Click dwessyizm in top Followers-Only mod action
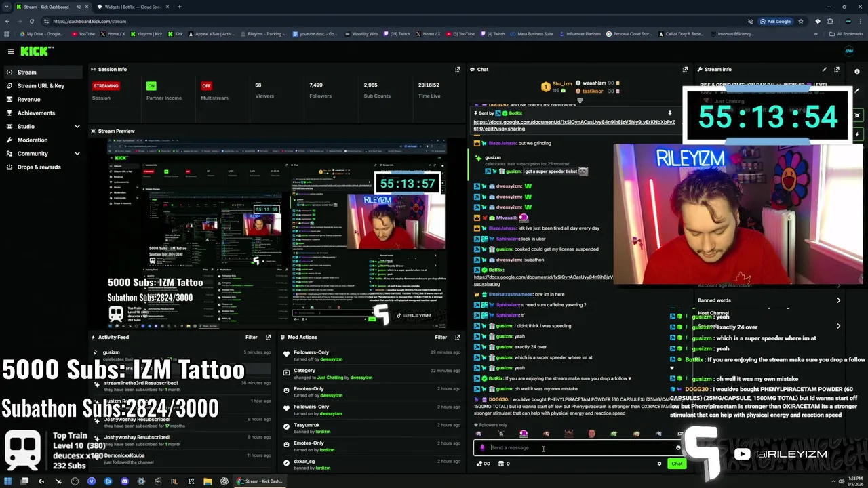 point(331,359)
